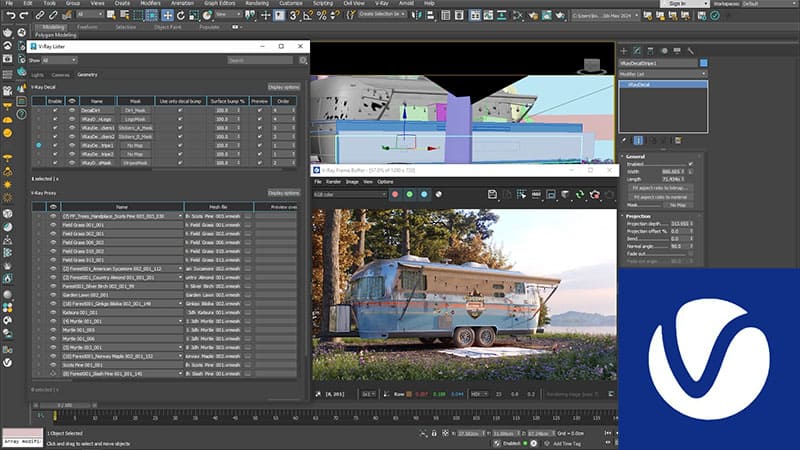
Task: Activate the Unlink Selection tool
Action: 53,15
